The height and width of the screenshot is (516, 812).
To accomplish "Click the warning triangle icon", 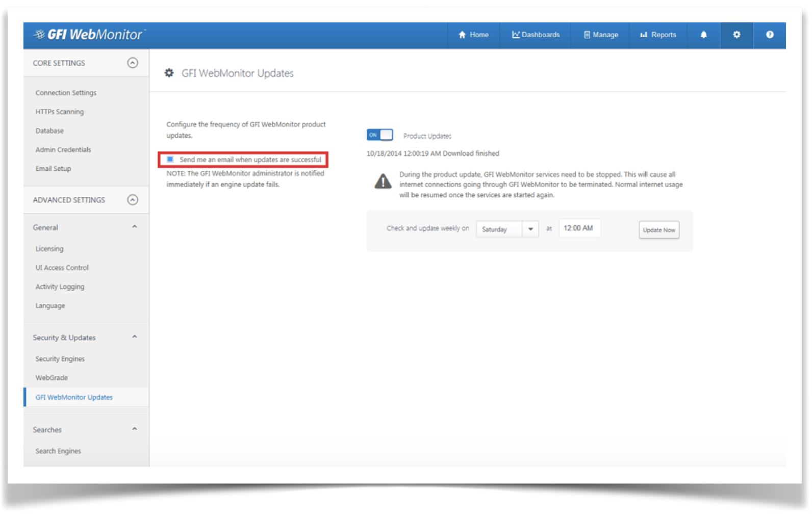I will [x=383, y=182].
